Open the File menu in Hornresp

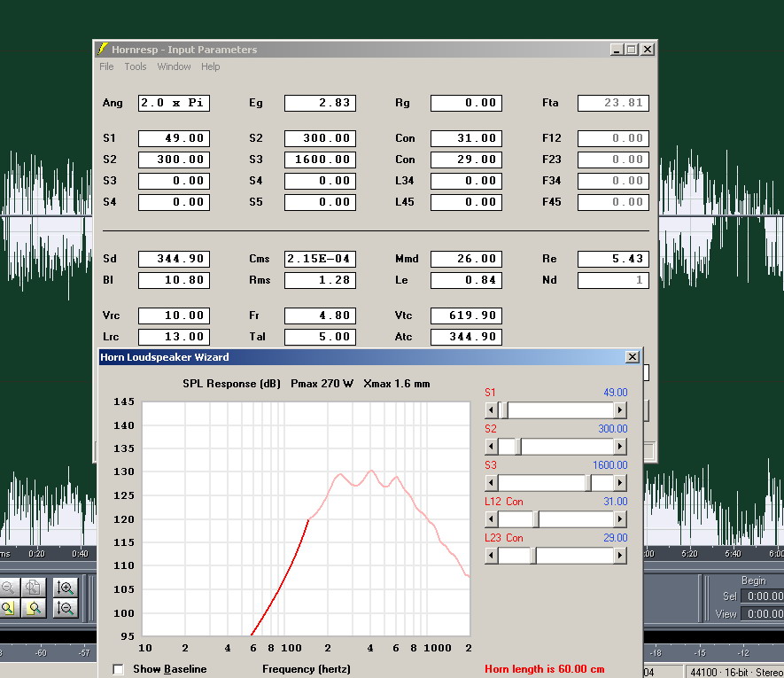(x=106, y=66)
